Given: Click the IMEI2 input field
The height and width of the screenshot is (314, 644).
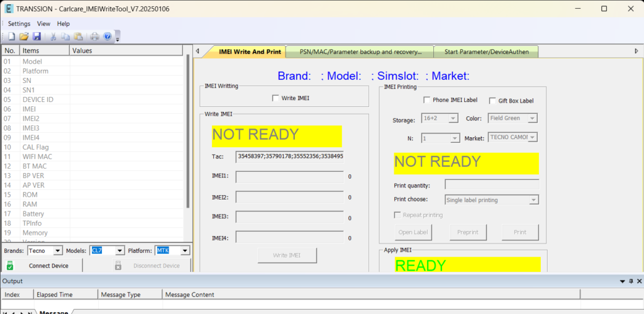Looking at the screenshot, I should 290,198.
